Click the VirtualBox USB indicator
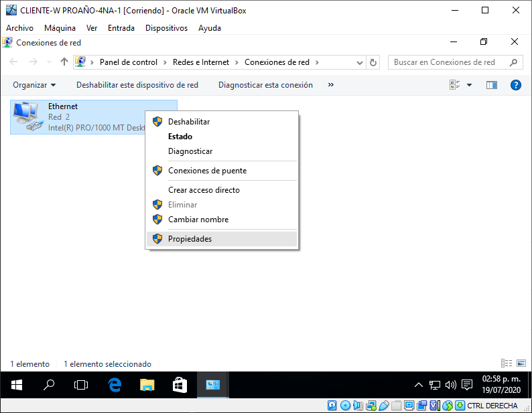This screenshot has height=413, width=532. tap(384, 405)
